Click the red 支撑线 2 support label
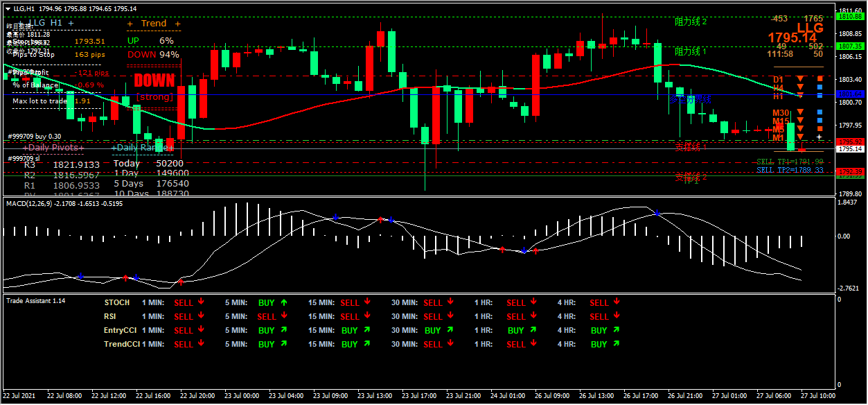The image size is (868, 405). (691, 178)
